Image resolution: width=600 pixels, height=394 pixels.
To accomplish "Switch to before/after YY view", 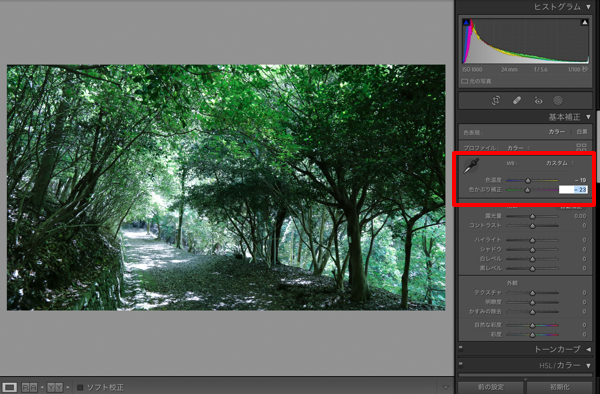I will tap(55, 387).
